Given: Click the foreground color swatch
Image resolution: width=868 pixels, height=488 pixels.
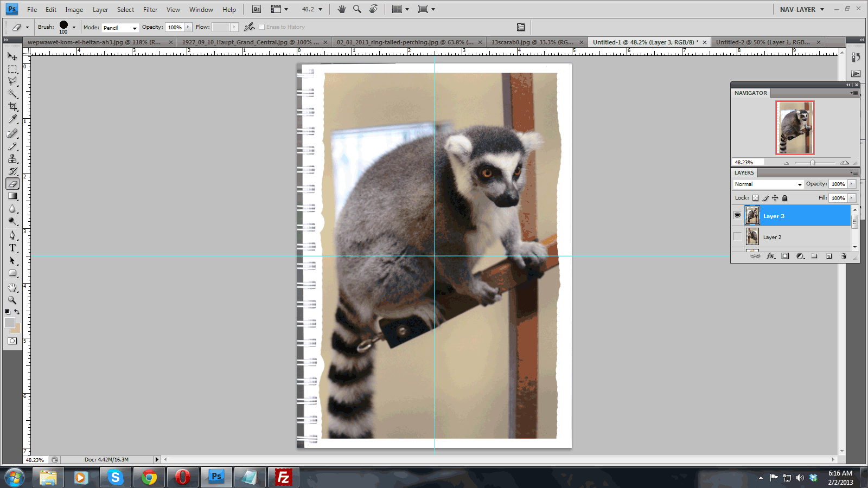Looking at the screenshot, I should (9, 323).
